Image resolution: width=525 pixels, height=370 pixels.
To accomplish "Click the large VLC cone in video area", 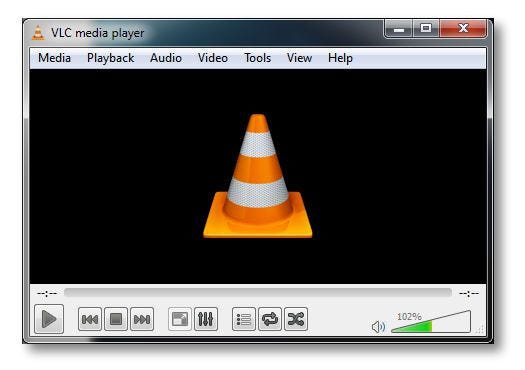I will pos(258,176).
